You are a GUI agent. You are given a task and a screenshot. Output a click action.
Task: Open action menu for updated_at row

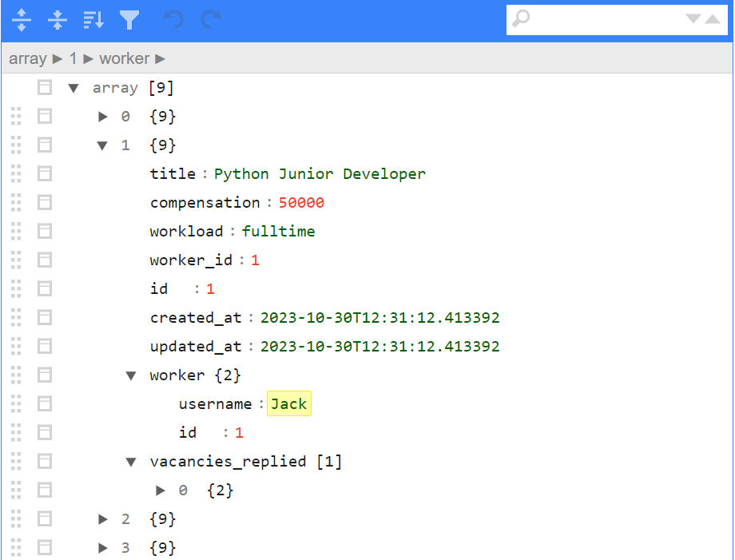45,347
